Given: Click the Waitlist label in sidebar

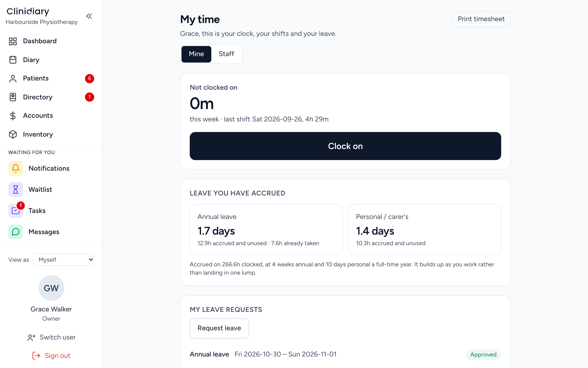Looking at the screenshot, I should (x=40, y=189).
